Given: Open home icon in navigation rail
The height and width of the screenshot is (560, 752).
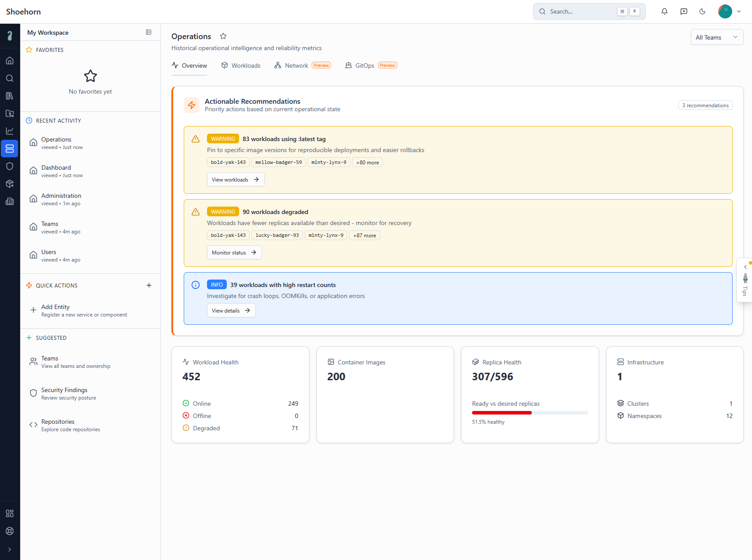Looking at the screenshot, I should click(x=10, y=61).
